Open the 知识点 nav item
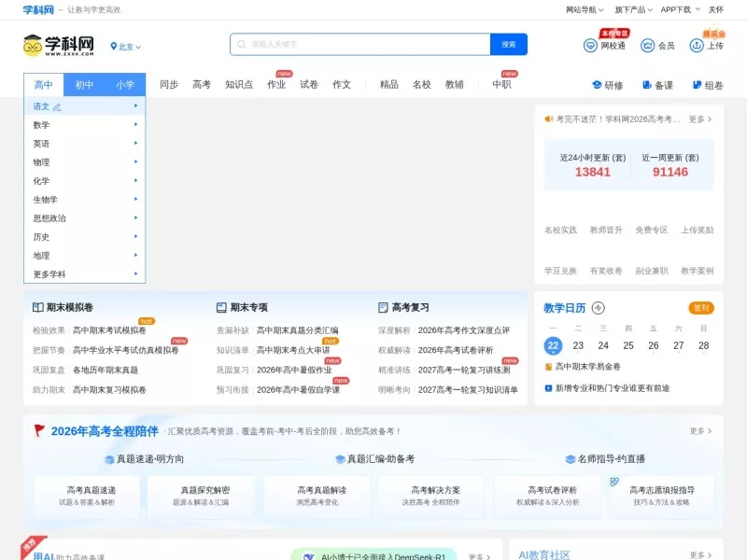Screen dimensions: 747x560 [x=239, y=84]
